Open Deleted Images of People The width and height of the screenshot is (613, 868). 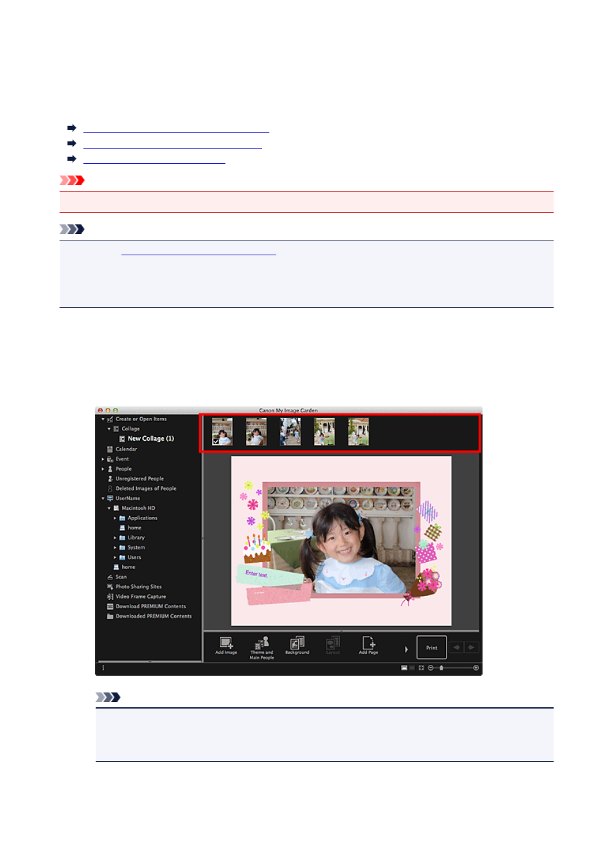(x=145, y=489)
